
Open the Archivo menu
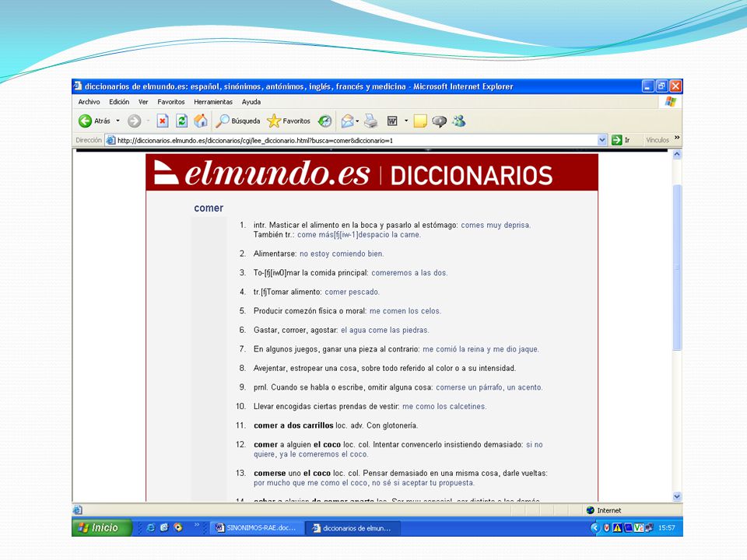89,102
